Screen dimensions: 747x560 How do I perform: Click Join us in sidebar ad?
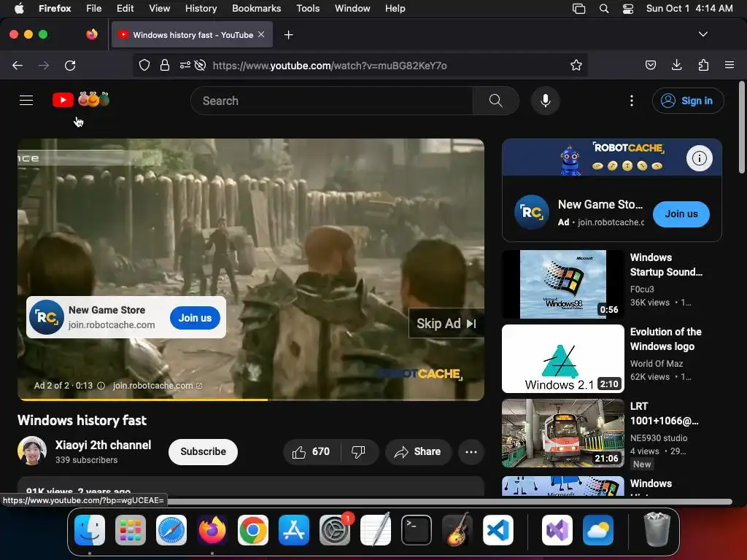[681, 214]
